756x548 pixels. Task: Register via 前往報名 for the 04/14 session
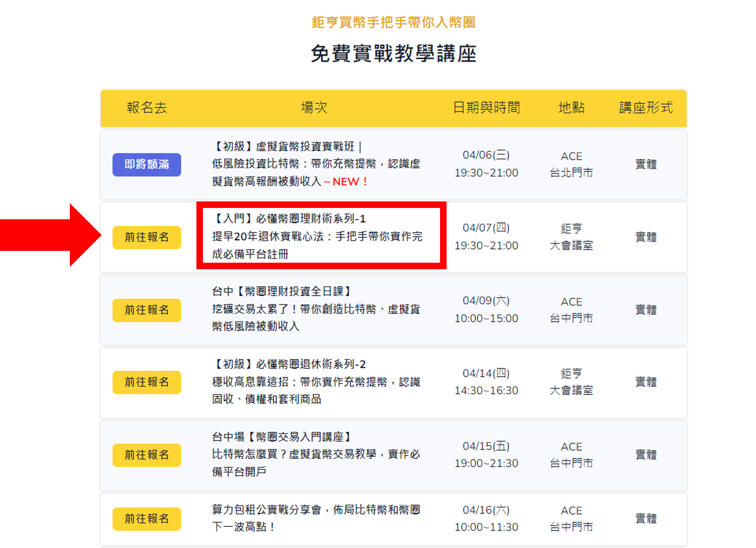[147, 382]
